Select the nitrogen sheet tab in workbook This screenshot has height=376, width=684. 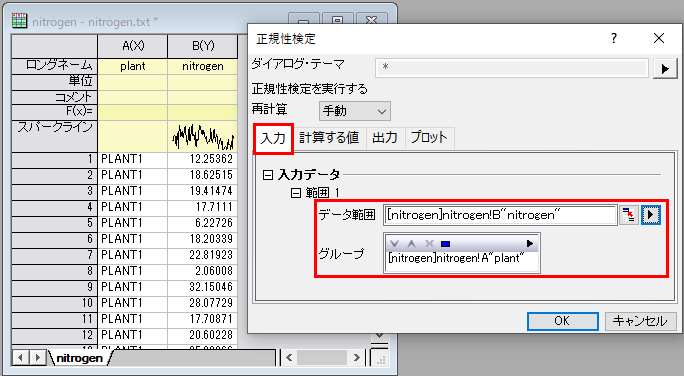point(79,358)
